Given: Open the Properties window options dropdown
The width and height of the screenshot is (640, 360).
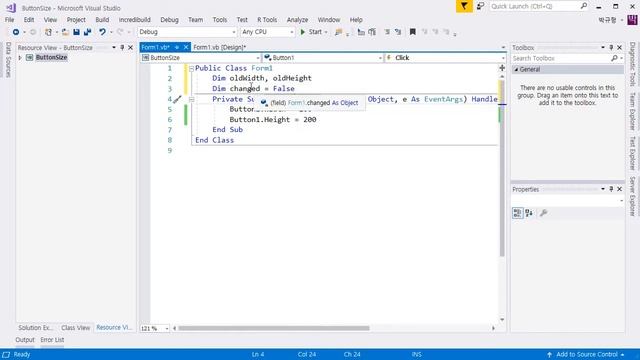Looking at the screenshot, I should 603,189.
